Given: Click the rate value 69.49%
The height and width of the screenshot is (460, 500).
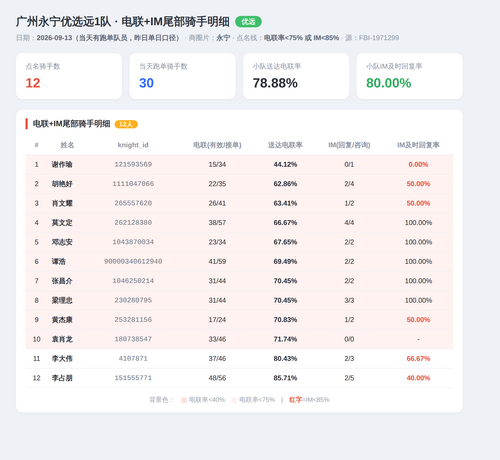Looking at the screenshot, I should [x=285, y=261].
